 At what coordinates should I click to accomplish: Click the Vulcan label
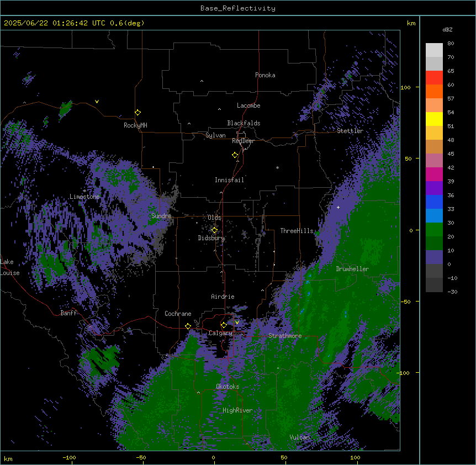(x=300, y=437)
